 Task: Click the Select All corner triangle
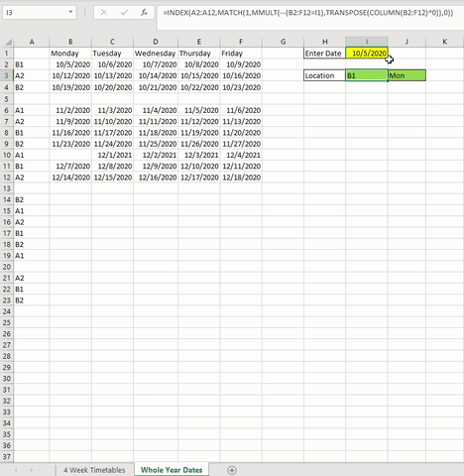(x=9, y=42)
